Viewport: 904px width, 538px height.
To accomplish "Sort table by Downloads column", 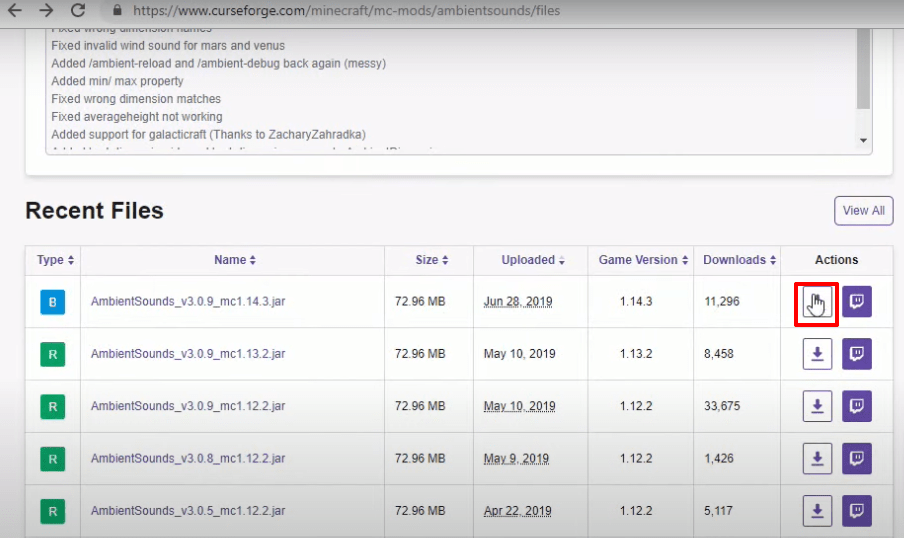I will 739,260.
